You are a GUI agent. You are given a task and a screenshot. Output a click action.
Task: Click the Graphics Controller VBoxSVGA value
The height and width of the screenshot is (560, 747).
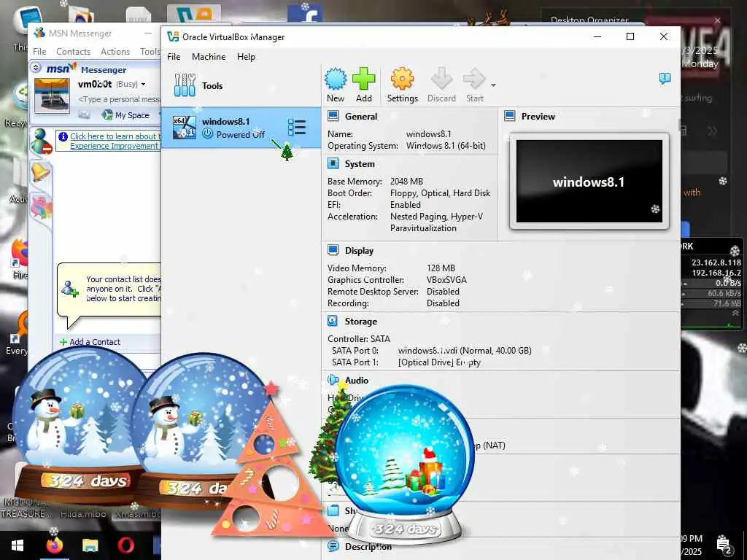click(446, 280)
